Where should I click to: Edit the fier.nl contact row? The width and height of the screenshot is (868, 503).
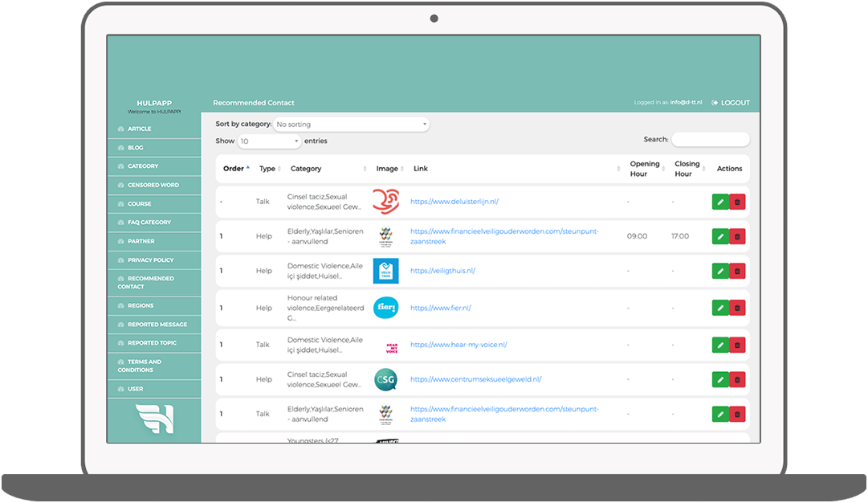(720, 308)
